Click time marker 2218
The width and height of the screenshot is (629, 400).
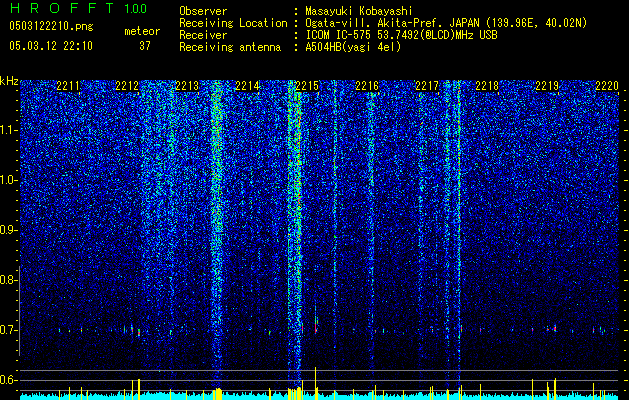487,86
